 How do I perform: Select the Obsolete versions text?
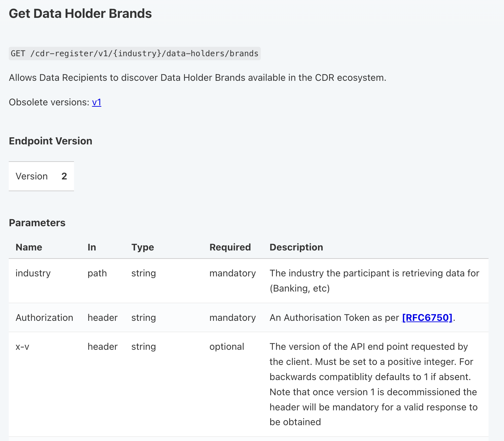click(x=49, y=102)
